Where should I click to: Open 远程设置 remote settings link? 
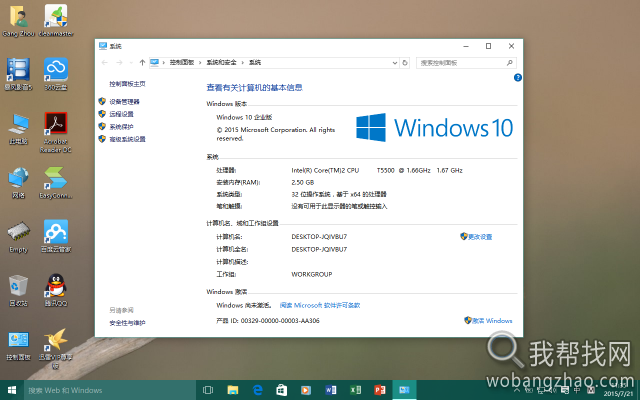click(121, 114)
